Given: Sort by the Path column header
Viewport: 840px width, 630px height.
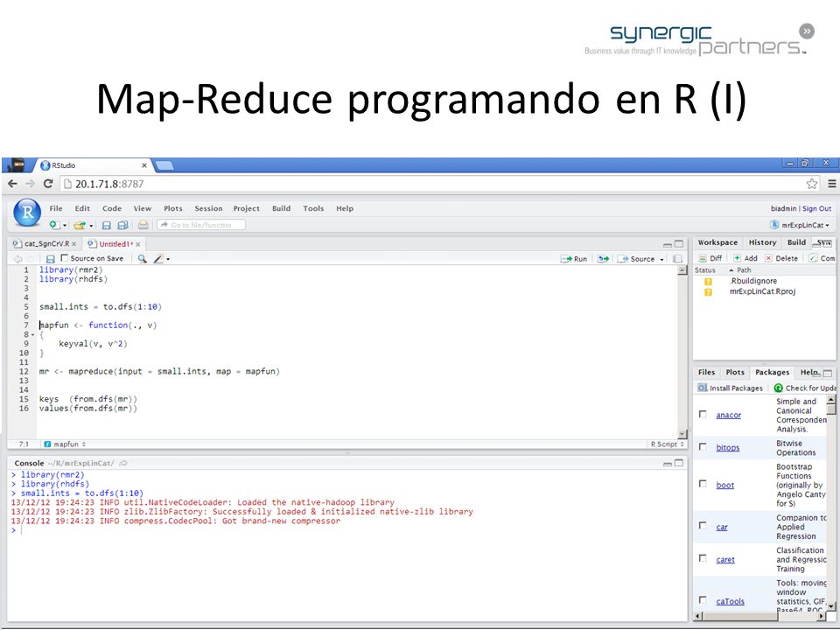Looking at the screenshot, I should click(x=744, y=270).
